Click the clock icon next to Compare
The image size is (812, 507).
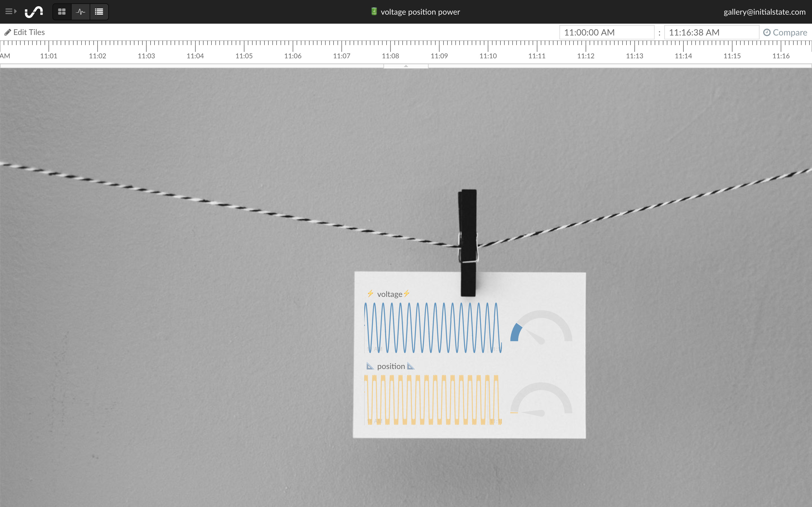point(767,32)
